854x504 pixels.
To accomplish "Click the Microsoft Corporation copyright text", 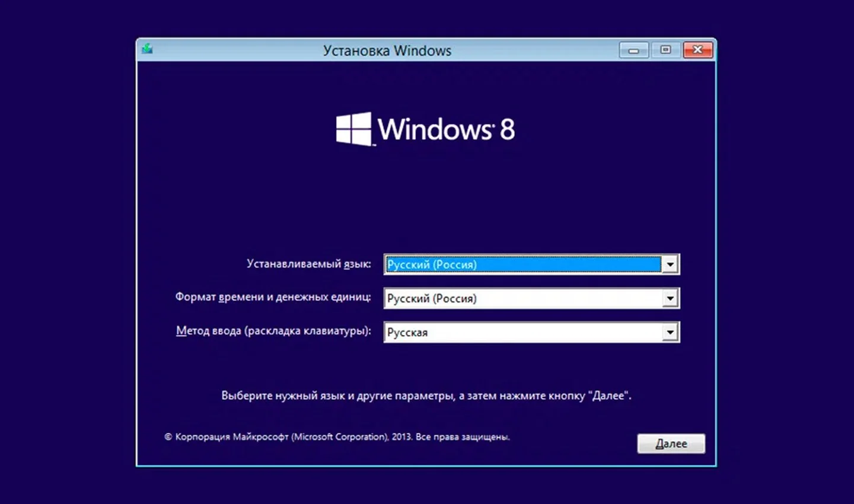I will click(337, 437).
